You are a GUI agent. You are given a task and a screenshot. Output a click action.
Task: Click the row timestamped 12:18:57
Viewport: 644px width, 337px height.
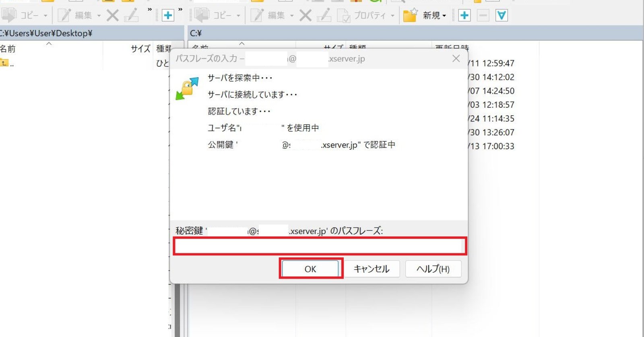click(x=491, y=105)
